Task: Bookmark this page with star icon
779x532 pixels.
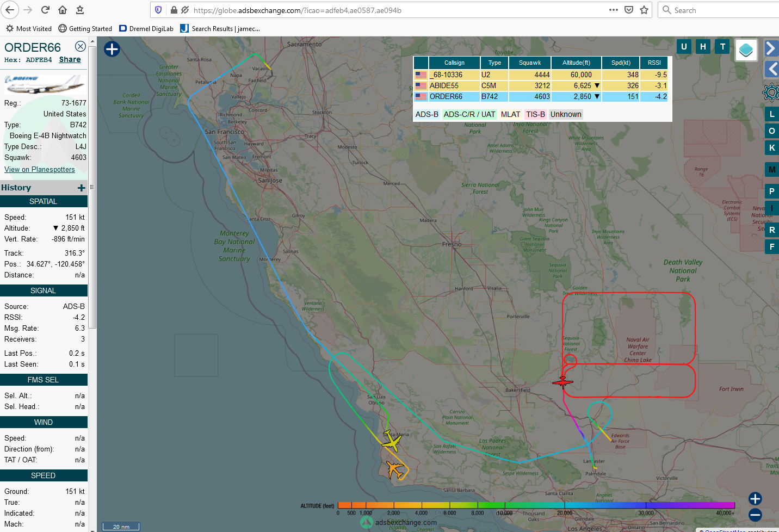Action: [x=644, y=10]
